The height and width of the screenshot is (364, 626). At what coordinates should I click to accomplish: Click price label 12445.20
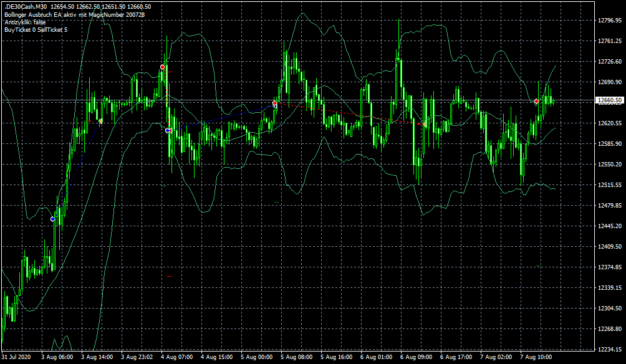pos(610,226)
